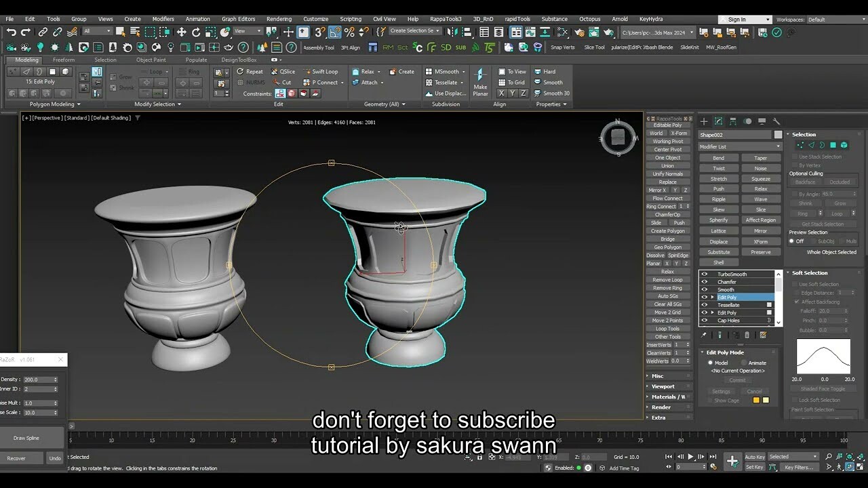Click the Draw Spline button in RaZoR panel
This screenshot has height=488, width=868.
pyautogui.click(x=27, y=437)
